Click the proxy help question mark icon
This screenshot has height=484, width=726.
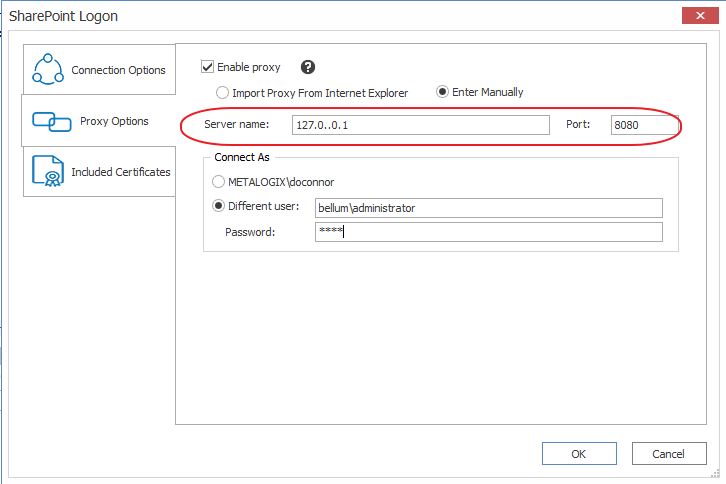click(308, 68)
